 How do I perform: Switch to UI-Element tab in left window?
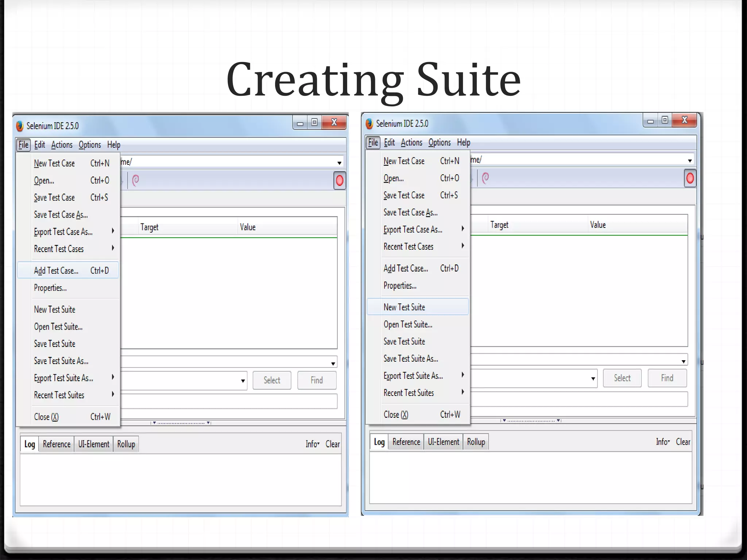point(94,444)
